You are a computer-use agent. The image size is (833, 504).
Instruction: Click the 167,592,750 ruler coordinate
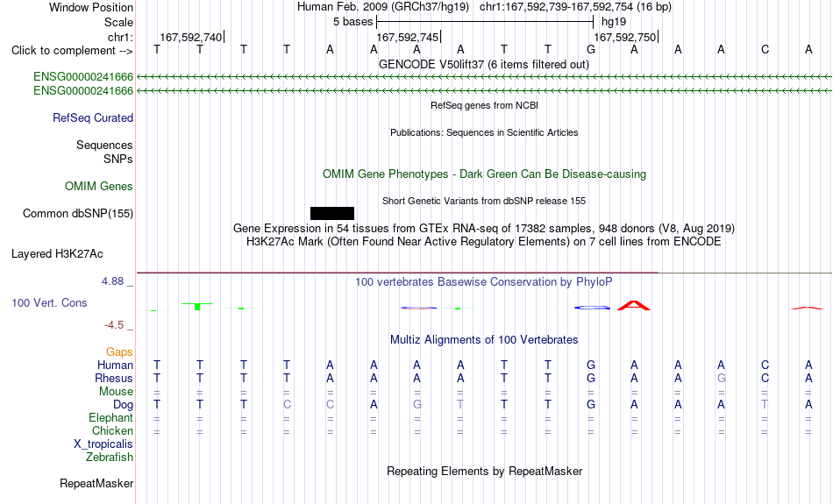click(624, 37)
